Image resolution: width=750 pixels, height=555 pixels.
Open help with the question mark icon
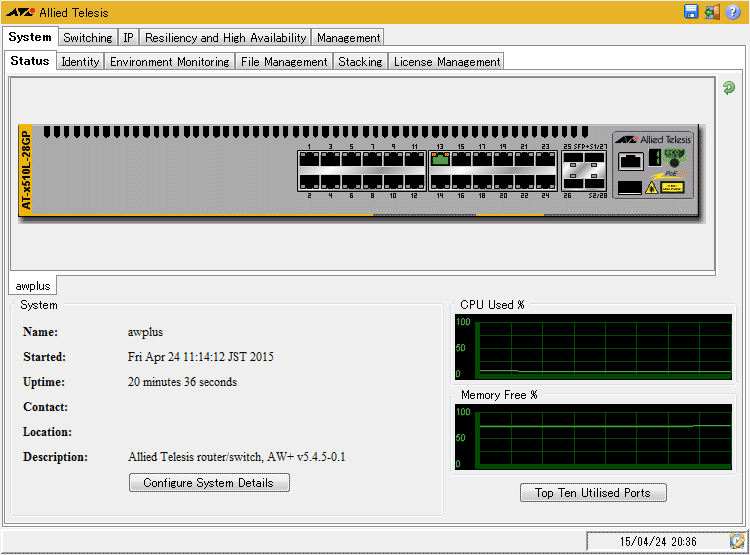[732, 12]
